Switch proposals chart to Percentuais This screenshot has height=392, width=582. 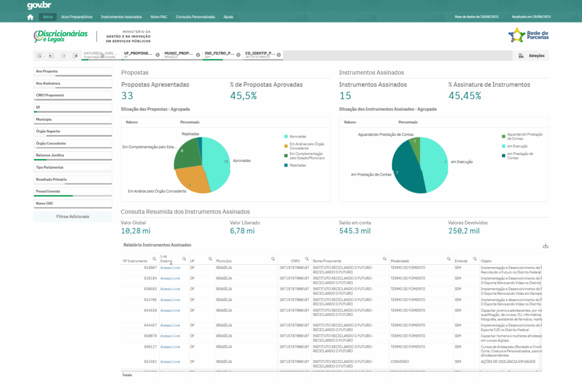(190, 122)
